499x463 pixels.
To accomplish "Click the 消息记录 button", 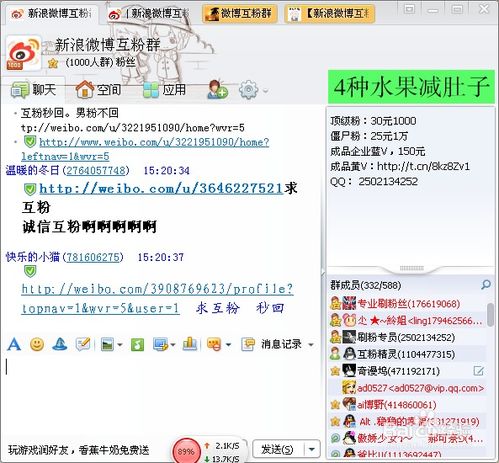I will coord(281,344).
